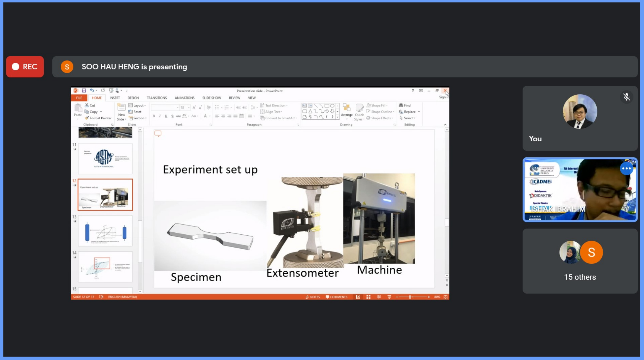The width and height of the screenshot is (644, 360).
Task: Expand the Section dropdown
Action: (x=138, y=118)
